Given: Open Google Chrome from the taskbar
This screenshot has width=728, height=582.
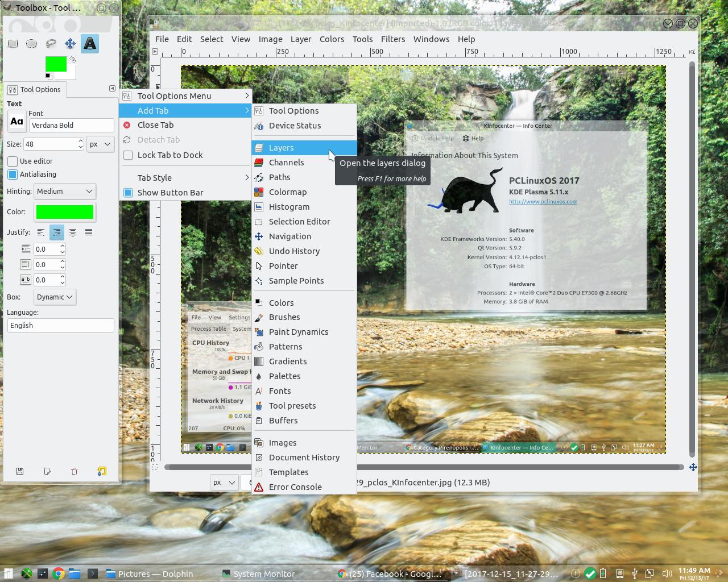Looking at the screenshot, I should tap(59, 573).
